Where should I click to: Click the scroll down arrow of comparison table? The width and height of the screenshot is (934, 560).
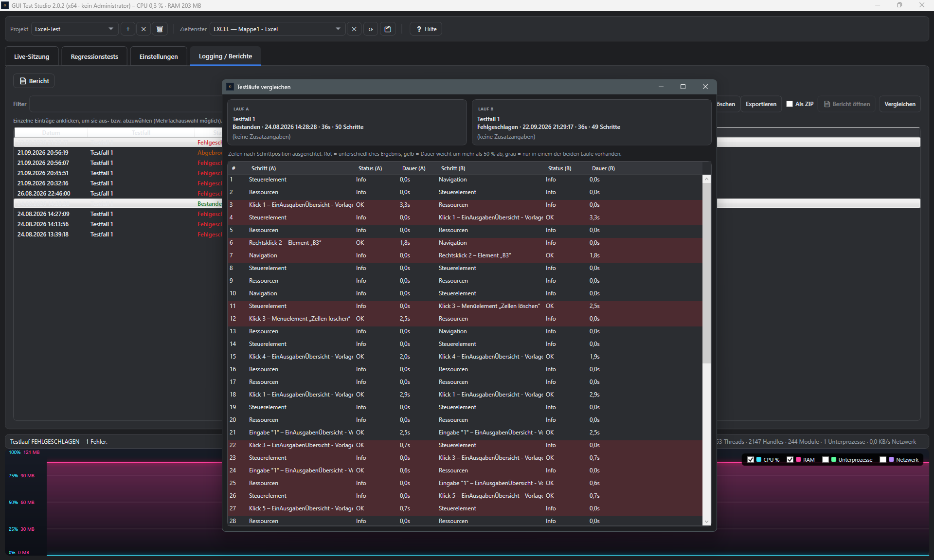click(x=706, y=522)
